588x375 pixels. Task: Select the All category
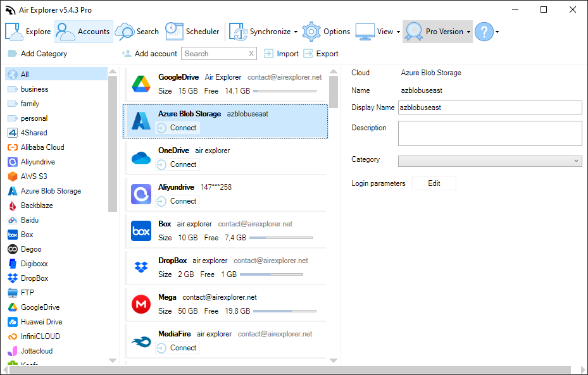pos(56,74)
